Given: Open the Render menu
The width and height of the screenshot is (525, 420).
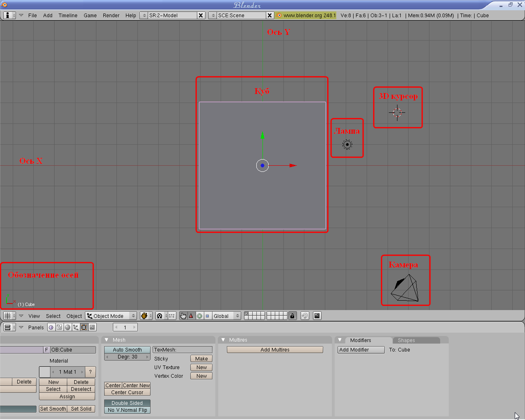Looking at the screenshot, I should pos(111,16).
